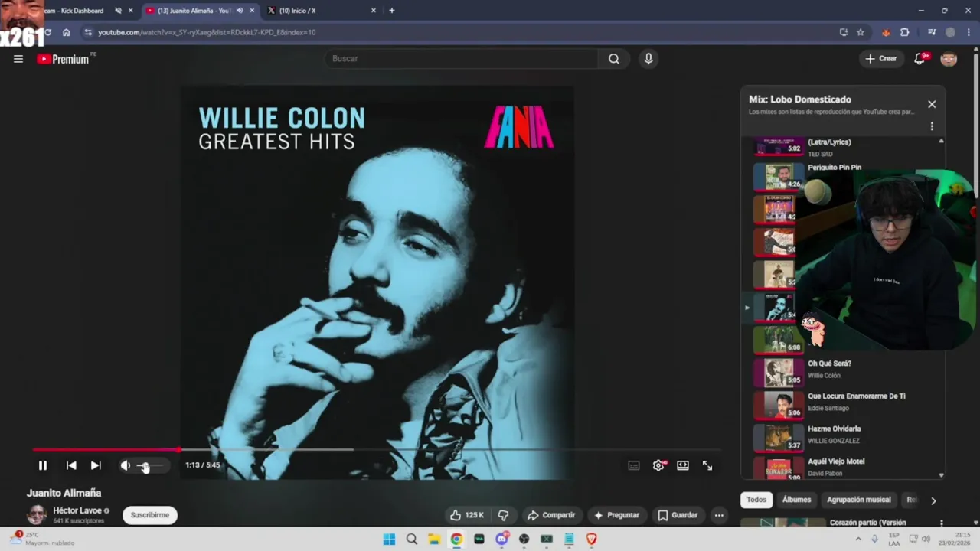This screenshot has height=551, width=980.
Task: Skip to the previous video
Action: tap(71, 465)
